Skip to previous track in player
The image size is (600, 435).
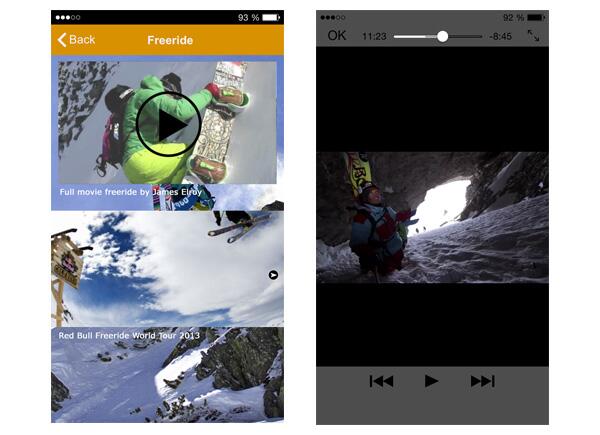382,381
